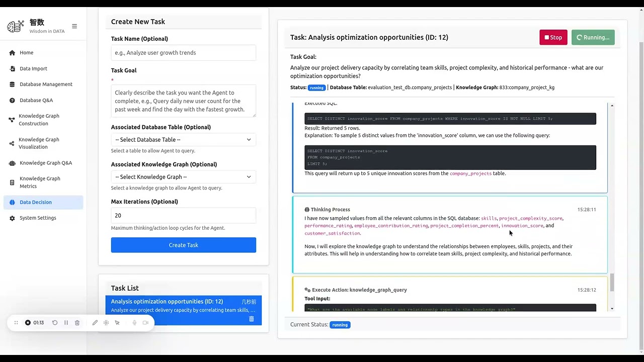Click the task log's scrollbar down arrow
This screenshot has height=362, width=644.
pyautogui.click(x=612, y=308)
